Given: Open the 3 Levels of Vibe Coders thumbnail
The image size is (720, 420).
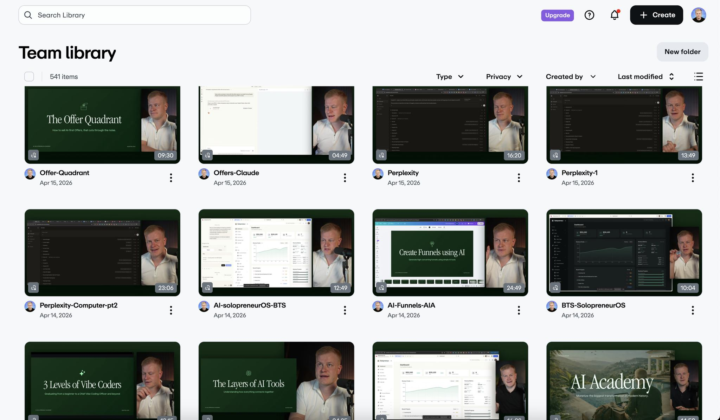Looking at the screenshot, I should tap(102, 381).
